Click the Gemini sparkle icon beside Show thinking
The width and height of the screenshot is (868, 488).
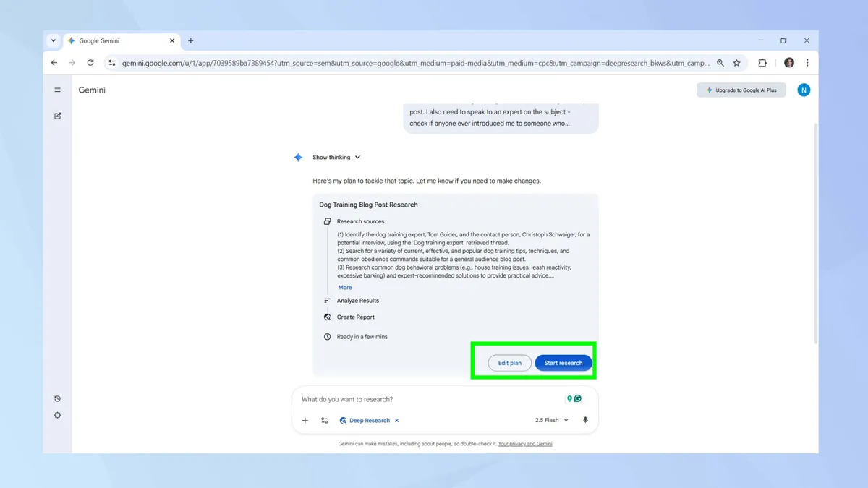(x=298, y=157)
